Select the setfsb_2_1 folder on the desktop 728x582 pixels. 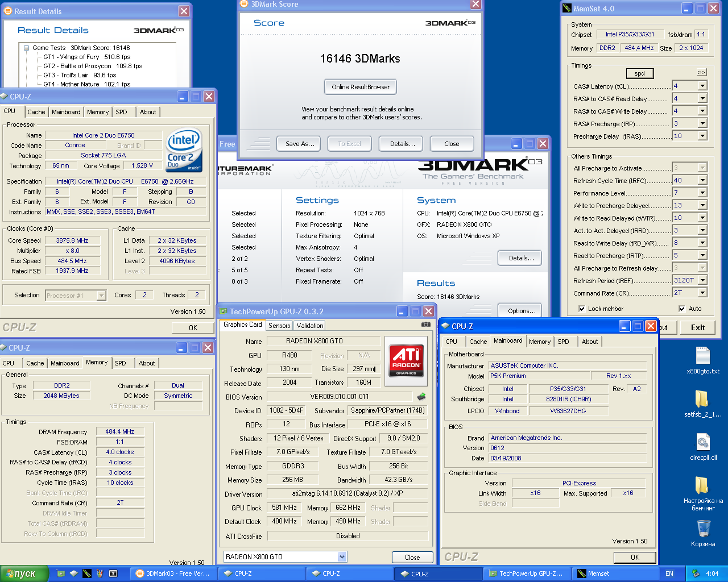pos(703,404)
